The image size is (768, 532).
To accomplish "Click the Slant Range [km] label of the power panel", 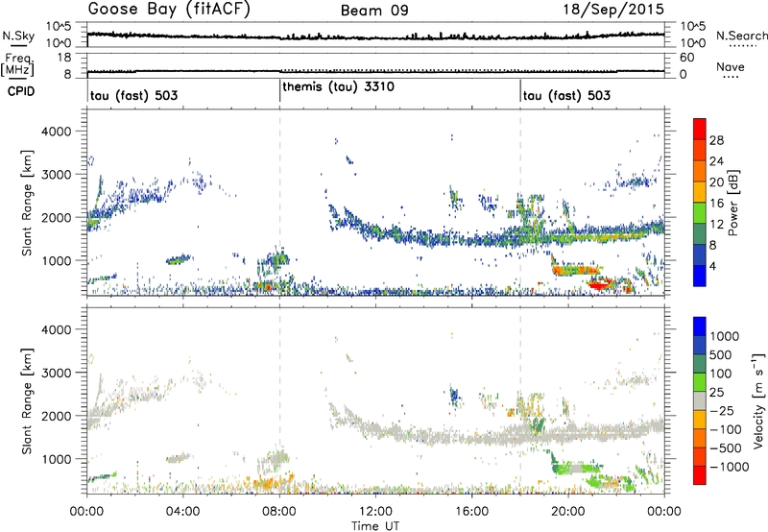I will pyautogui.click(x=27, y=204).
